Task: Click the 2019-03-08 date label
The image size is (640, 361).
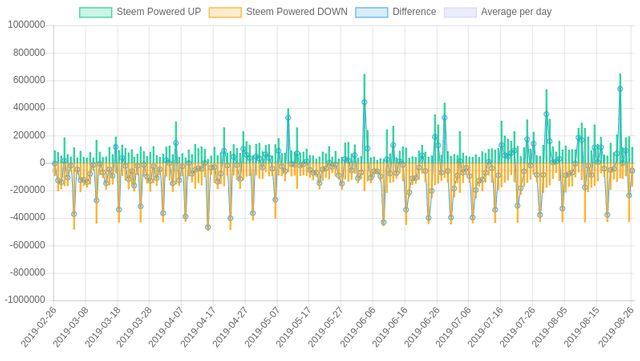Action: click(70, 327)
